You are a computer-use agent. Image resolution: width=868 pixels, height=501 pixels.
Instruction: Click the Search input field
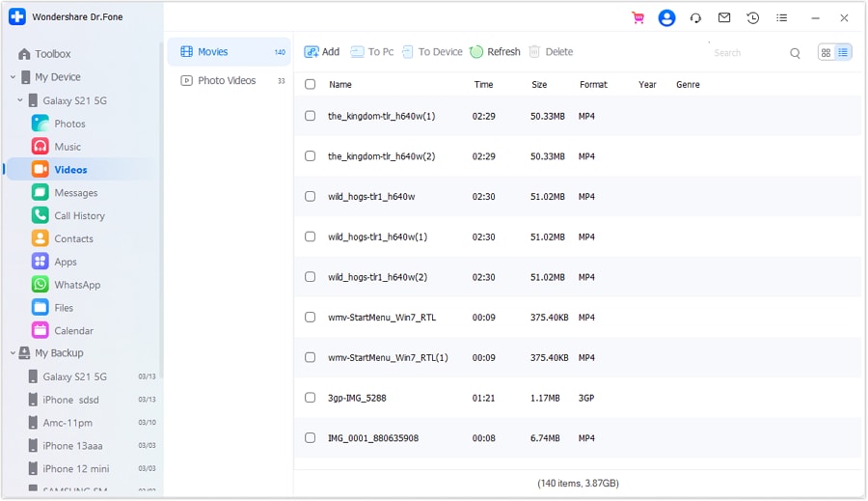(747, 53)
